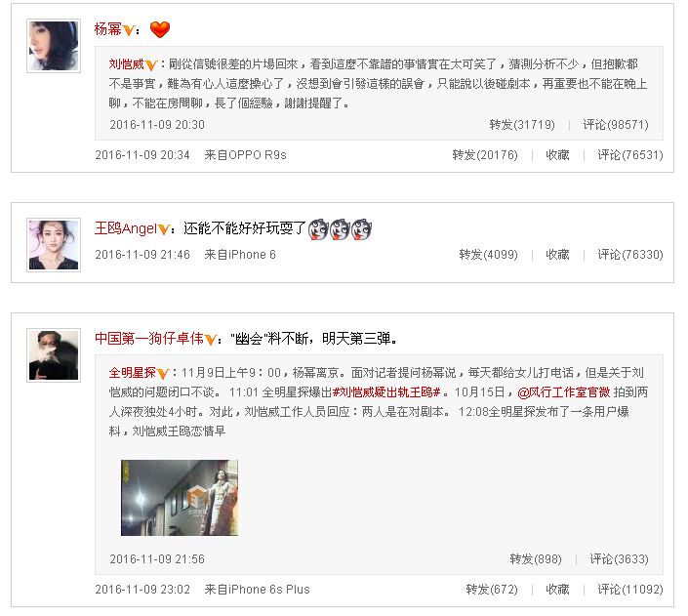This screenshot has height=616, width=688.
Task: Click verified badge beside 全明星探
Action: click(163, 374)
